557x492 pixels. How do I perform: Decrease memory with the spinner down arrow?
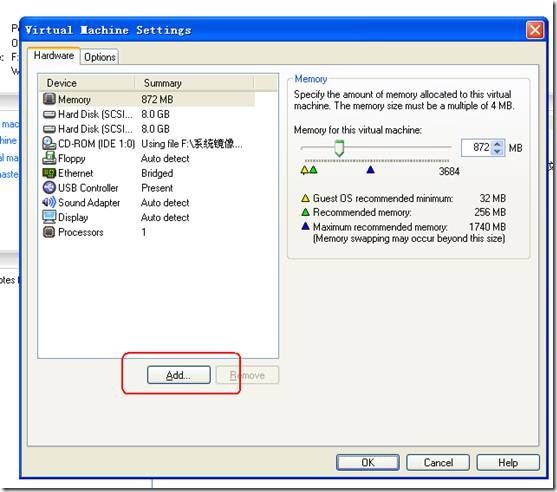coord(497,152)
